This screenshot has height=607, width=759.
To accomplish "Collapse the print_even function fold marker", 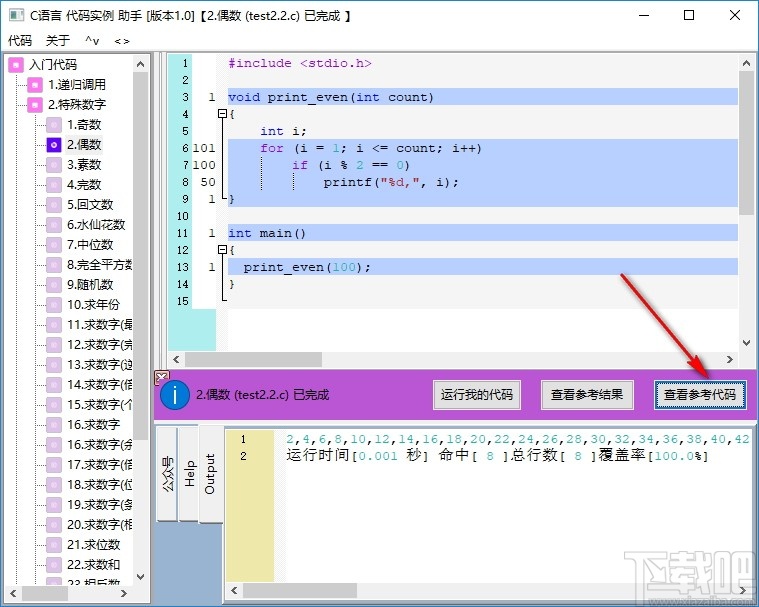I will click(222, 114).
